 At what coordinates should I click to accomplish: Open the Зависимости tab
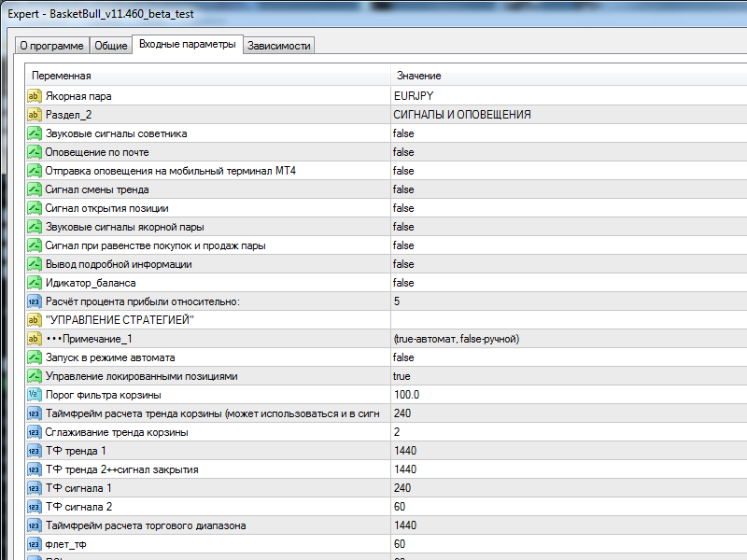pos(279,46)
